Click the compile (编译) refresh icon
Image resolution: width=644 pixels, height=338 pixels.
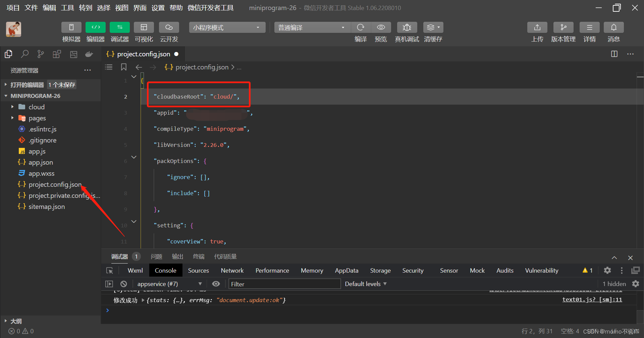tap(361, 27)
